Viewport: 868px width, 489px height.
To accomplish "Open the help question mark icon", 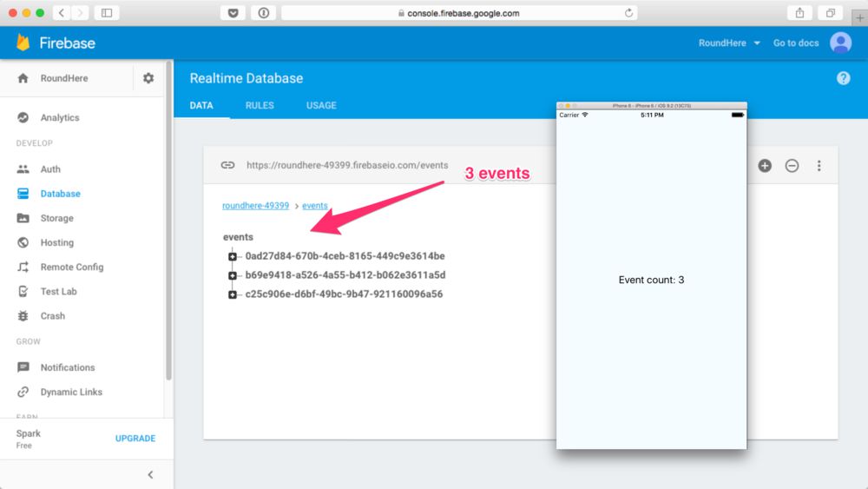I will (843, 78).
